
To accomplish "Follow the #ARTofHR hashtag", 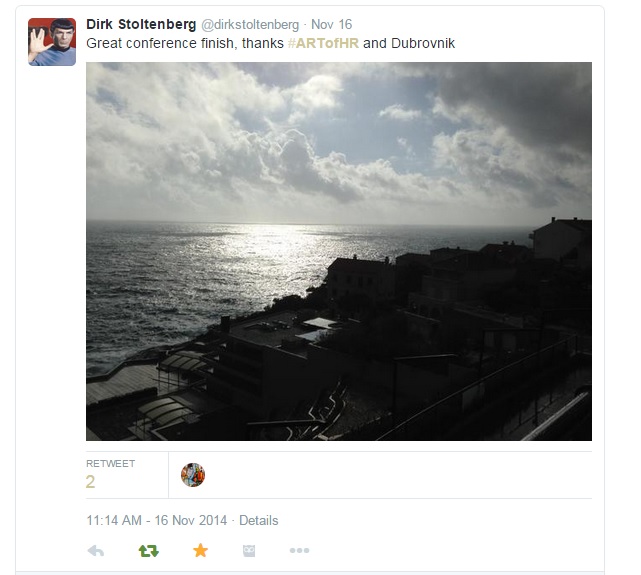I will point(323,43).
